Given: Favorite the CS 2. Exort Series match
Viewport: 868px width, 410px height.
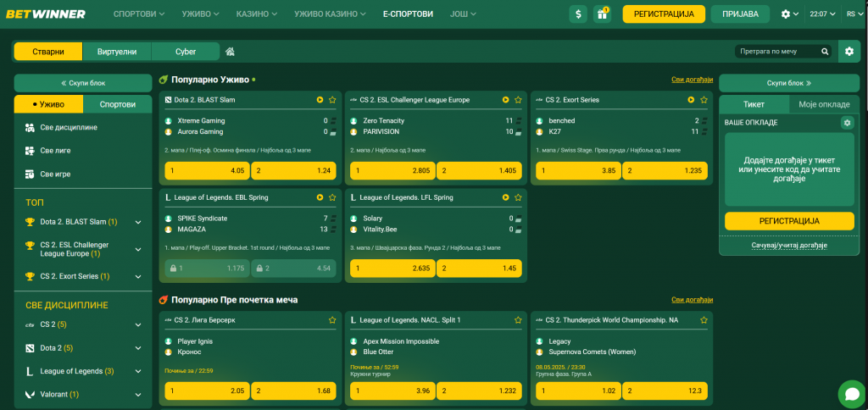Looking at the screenshot, I should click(x=704, y=100).
